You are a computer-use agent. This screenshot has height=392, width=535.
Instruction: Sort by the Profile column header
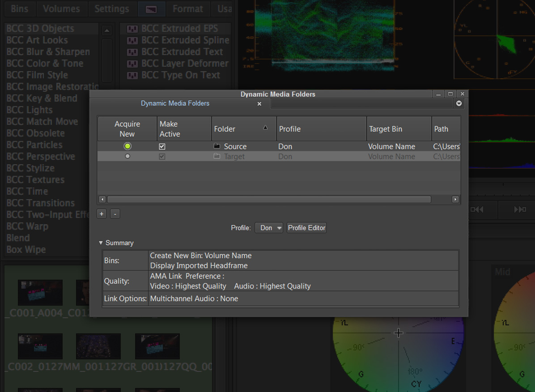[322, 129]
